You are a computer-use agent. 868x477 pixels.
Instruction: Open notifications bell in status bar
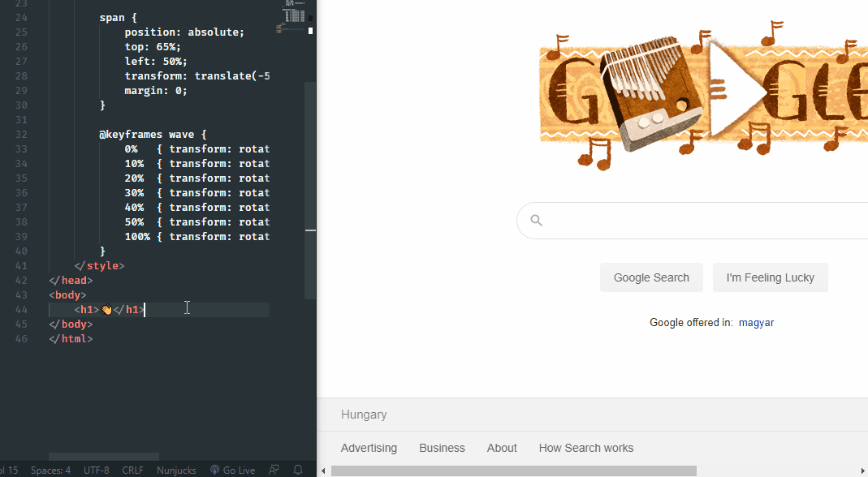[298, 470]
